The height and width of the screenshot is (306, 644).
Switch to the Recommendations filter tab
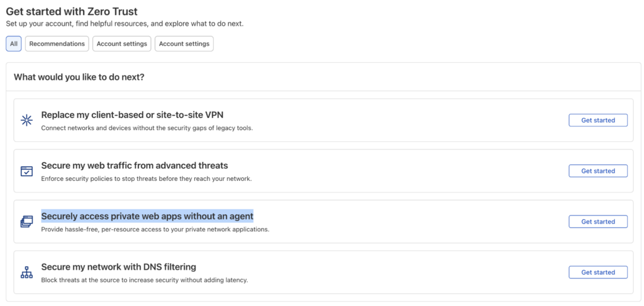(x=57, y=44)
